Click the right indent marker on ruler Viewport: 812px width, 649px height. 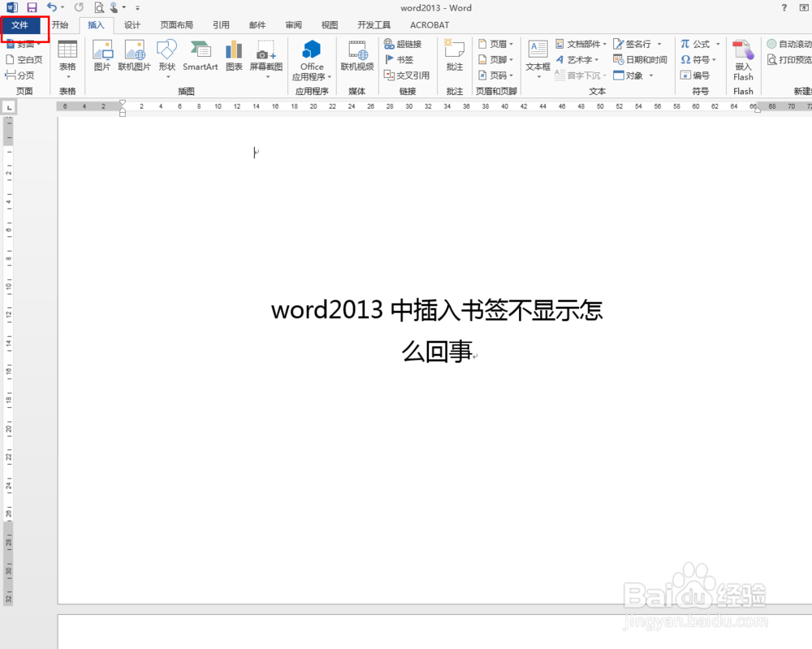757,109
